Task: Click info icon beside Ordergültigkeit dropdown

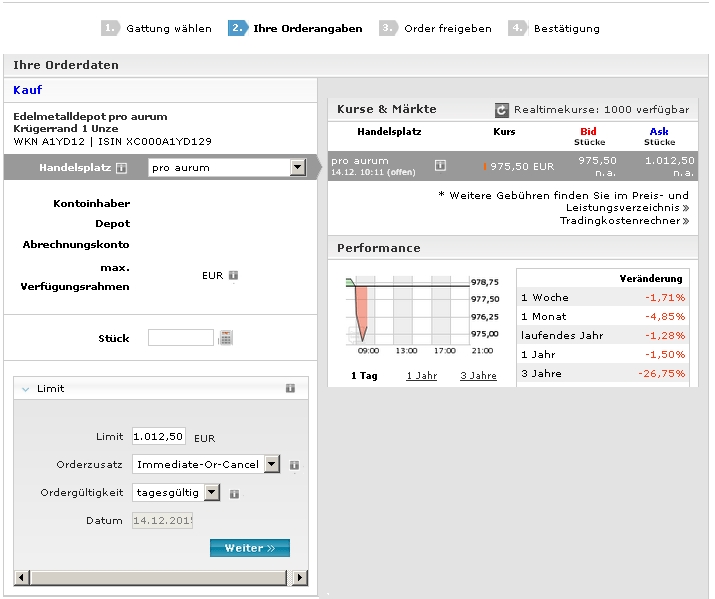Action: 234,493
